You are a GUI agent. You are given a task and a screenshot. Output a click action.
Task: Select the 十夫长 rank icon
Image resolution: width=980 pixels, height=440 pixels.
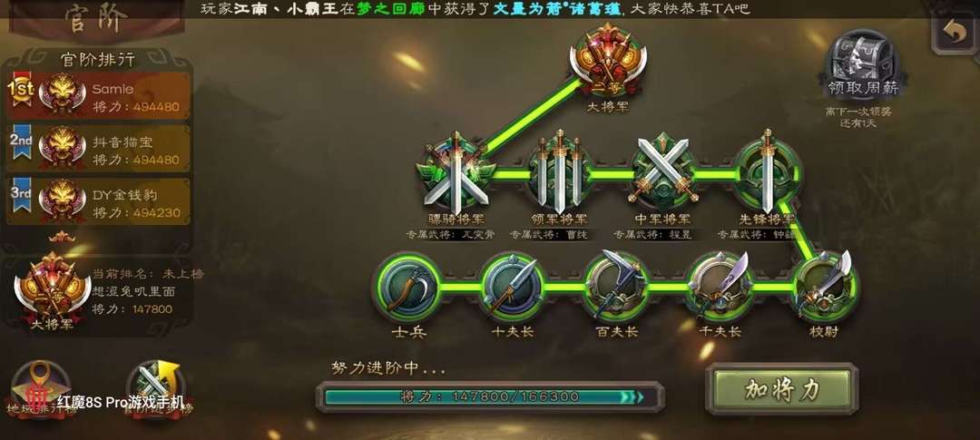(512, 288)
